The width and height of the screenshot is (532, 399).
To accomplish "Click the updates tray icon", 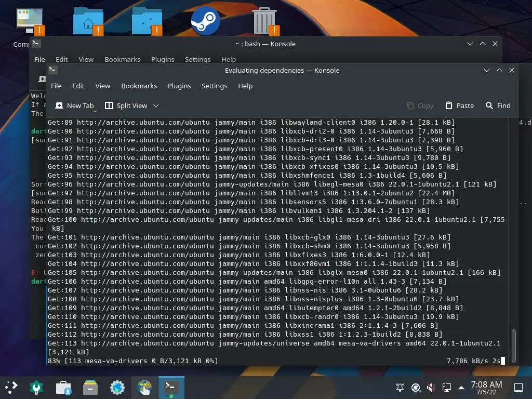I will (x=416, y=387).
